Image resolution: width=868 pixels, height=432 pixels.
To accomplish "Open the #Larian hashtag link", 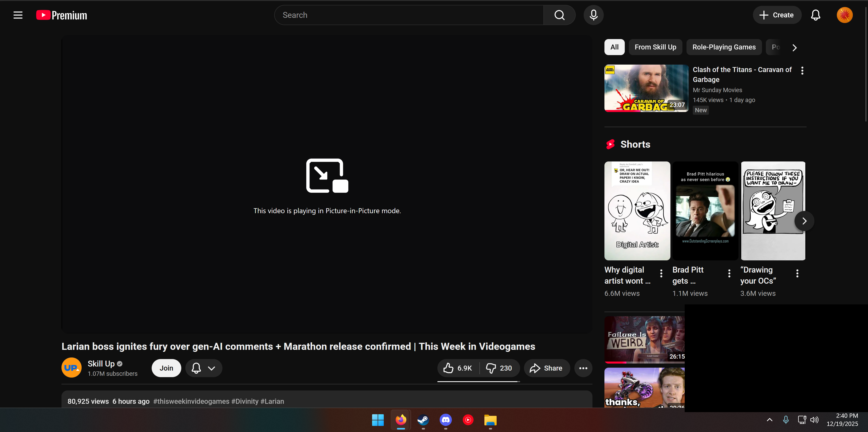I will 272,401.
